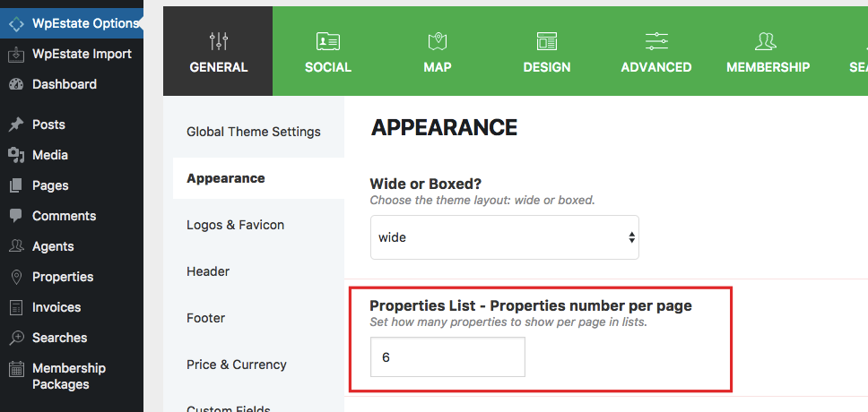Click the Dashboard gauge icon
This screenshot has height=412, width=868.
point(17,84)
